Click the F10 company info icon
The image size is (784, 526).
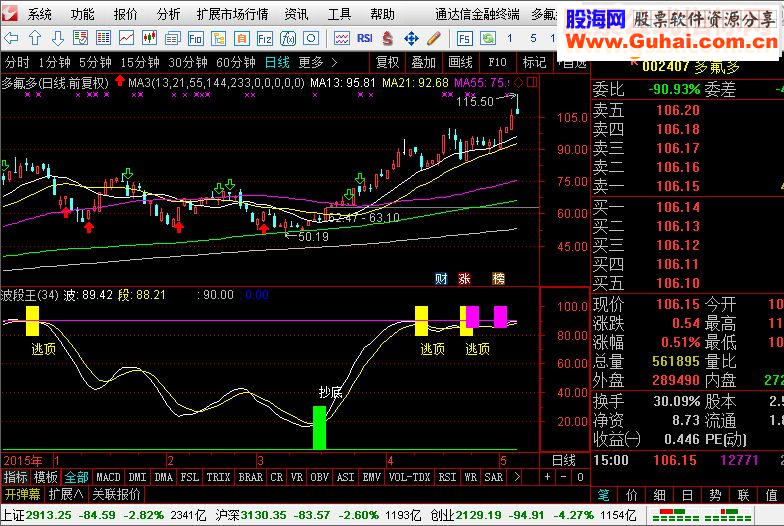point(196,38)
